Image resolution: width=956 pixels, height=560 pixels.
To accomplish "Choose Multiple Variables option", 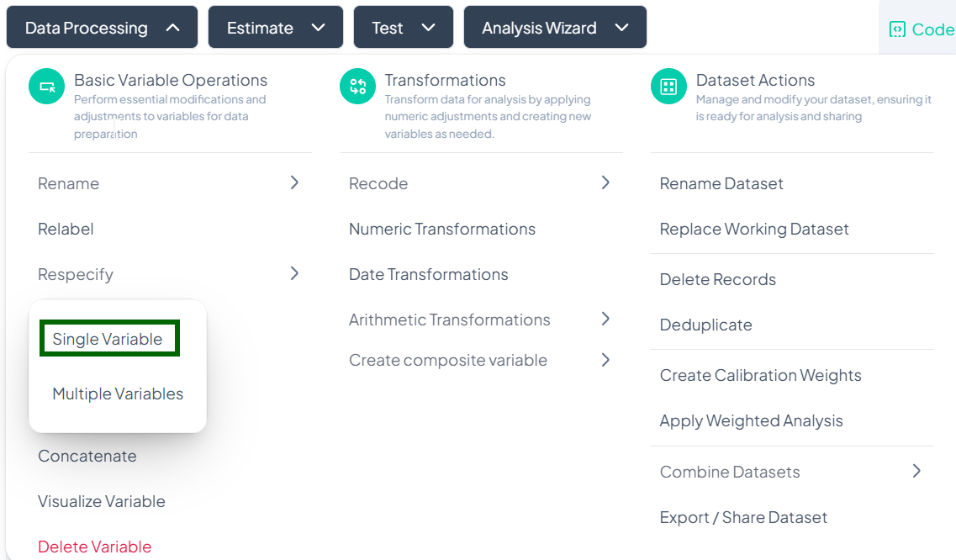I will [x=118, y=394].
